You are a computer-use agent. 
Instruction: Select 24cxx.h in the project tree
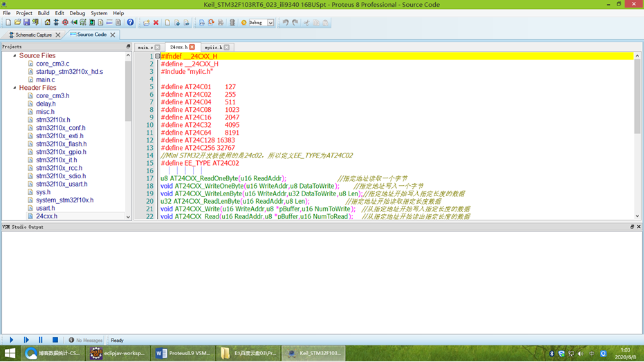[x=46, y=216]
